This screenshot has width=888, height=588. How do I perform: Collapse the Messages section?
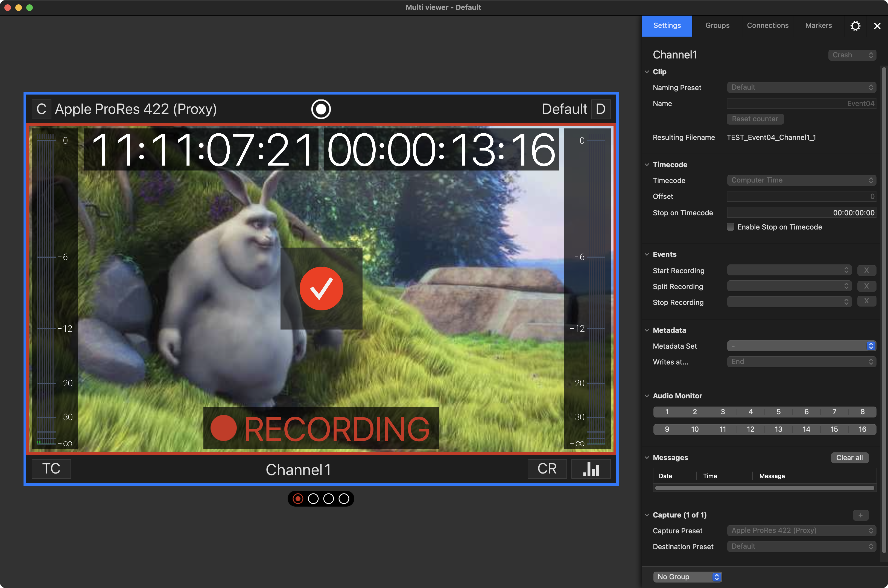tap(647, 457)
